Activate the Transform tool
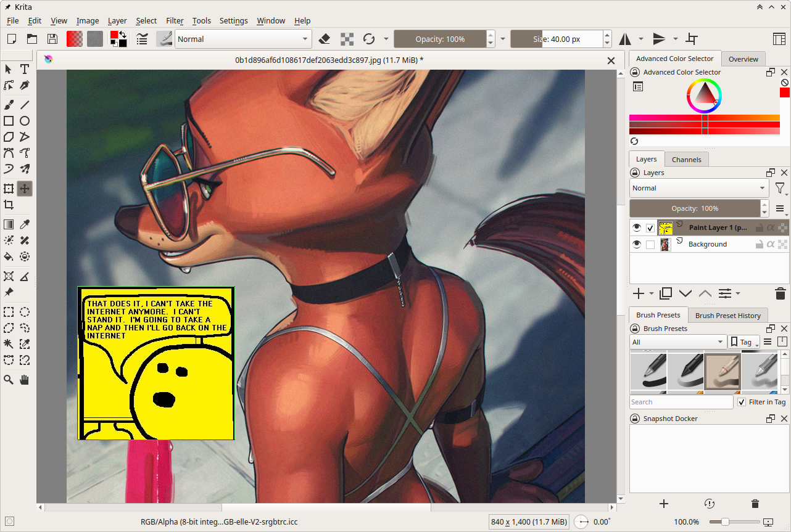This screenshot has height=532, width=791. (9, 189)
